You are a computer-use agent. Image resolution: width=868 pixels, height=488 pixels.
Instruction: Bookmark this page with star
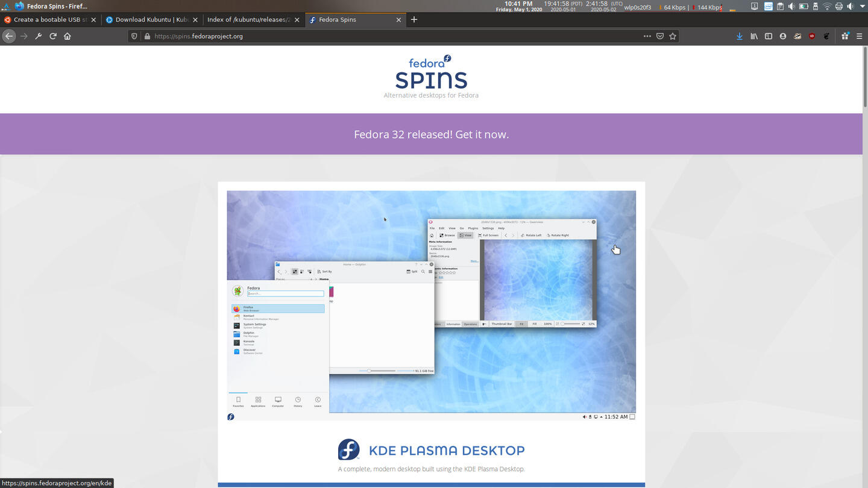coord(673,36)
